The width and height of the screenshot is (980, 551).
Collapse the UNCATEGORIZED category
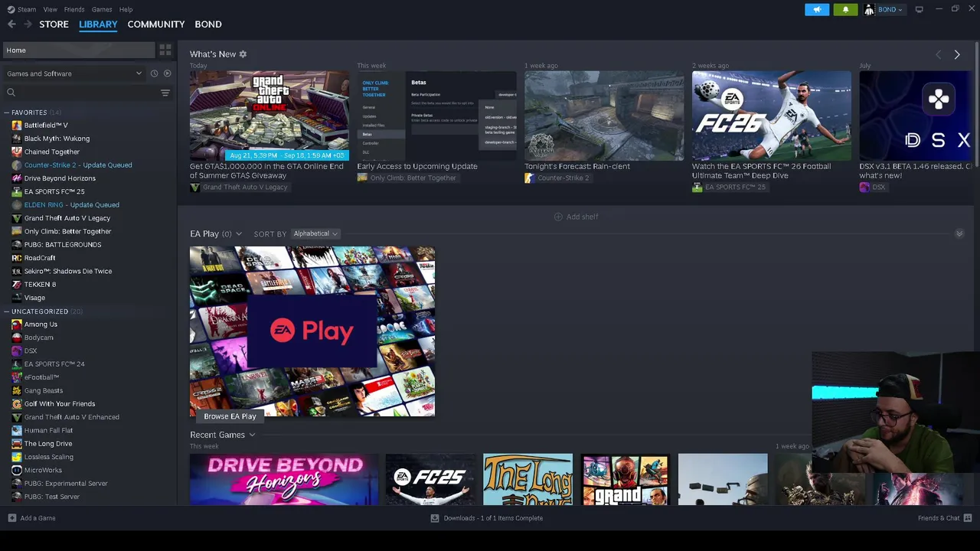(x=6, y=311)
